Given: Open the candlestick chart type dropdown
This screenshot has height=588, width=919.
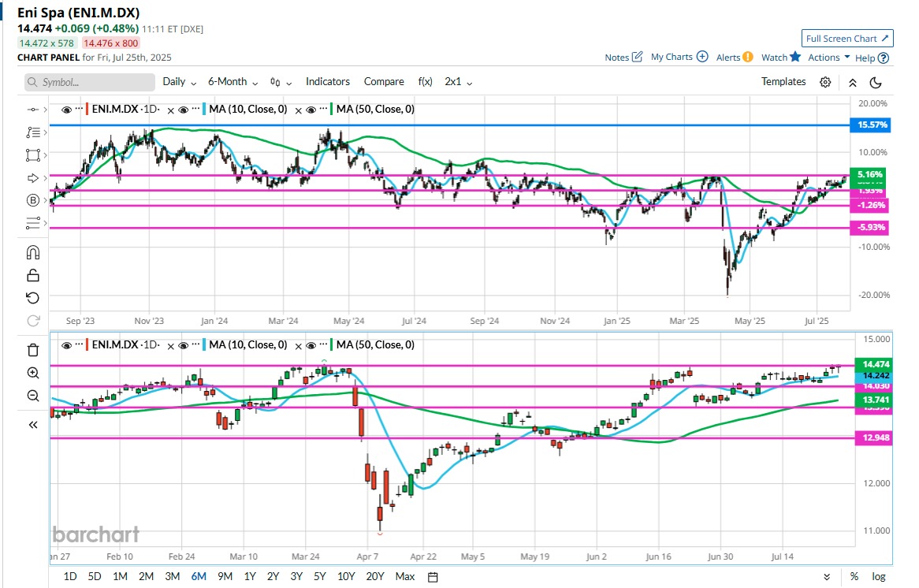Looking at the screenshot, I should coord(281,82).
